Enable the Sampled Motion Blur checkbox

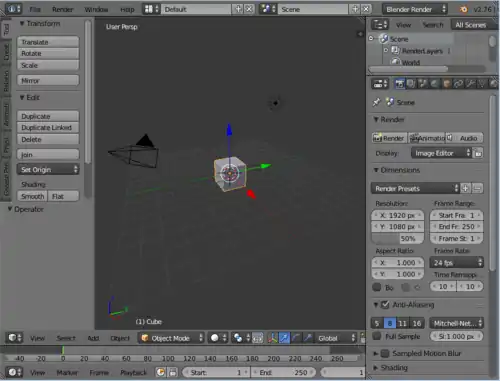point(385,353)
